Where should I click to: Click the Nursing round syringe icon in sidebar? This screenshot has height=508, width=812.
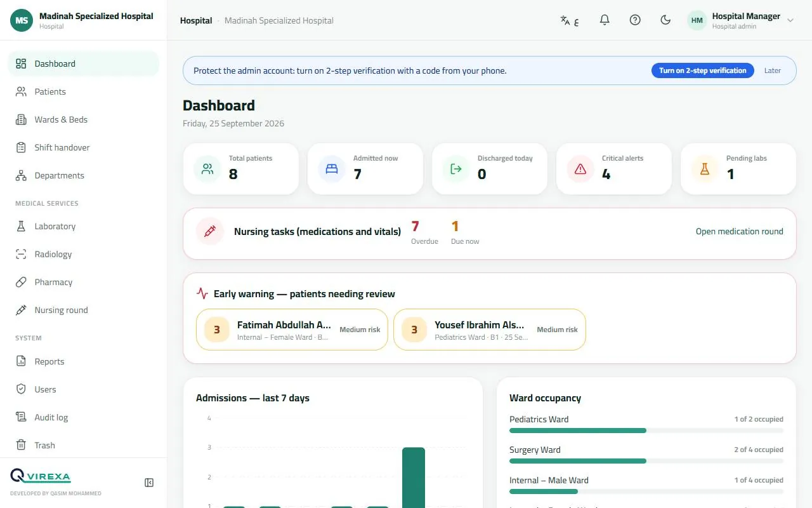point(21,310)
